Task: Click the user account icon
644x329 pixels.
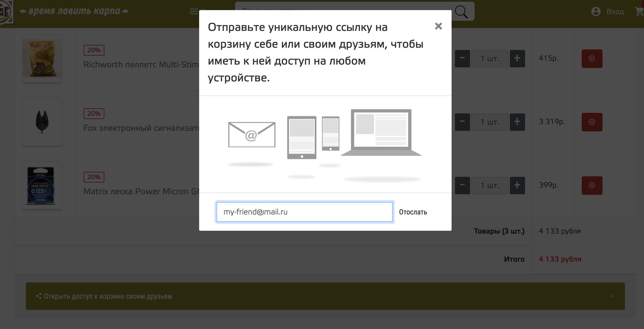Action: pyautogui.click(x=596, y=12)
